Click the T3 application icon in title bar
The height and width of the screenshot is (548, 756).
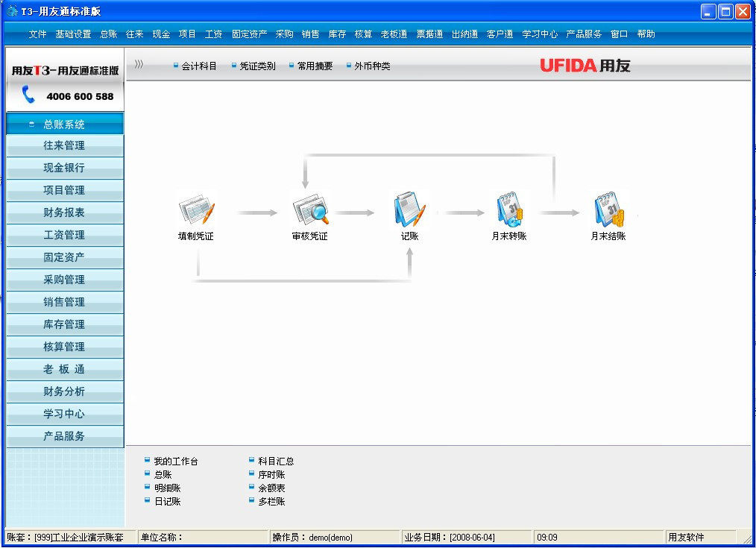tap(12, 11)
